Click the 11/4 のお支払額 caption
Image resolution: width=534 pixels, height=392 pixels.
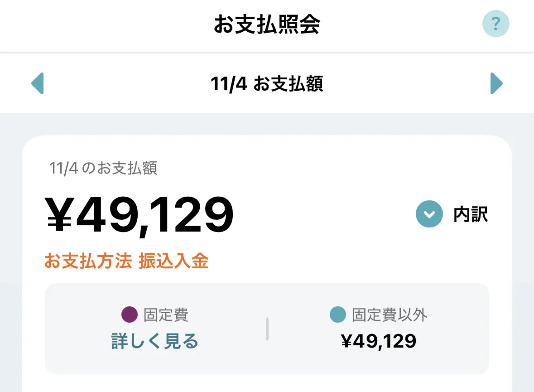[103, 169]
